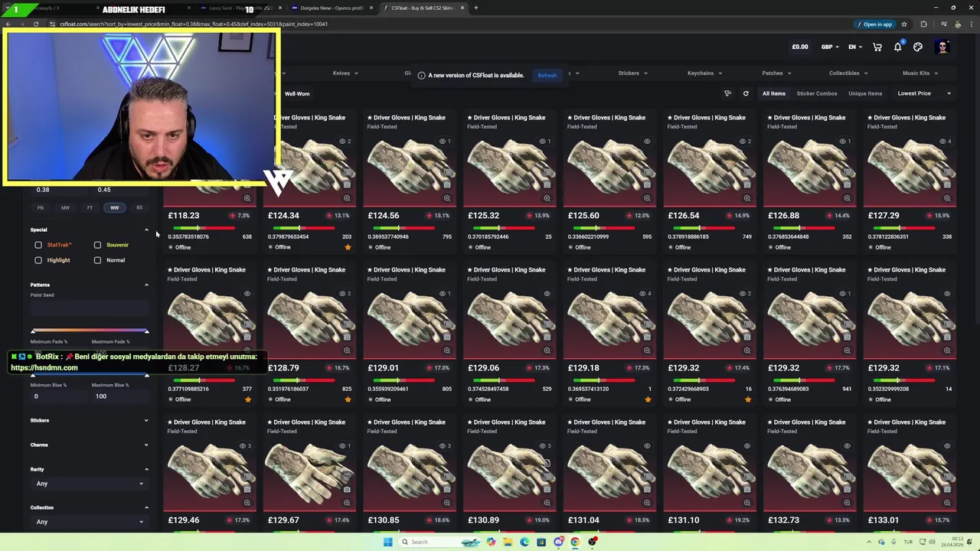980x551 pixels.
Task: Click the watchers eye icon on £124.56 listing
Action: point(444,142)
